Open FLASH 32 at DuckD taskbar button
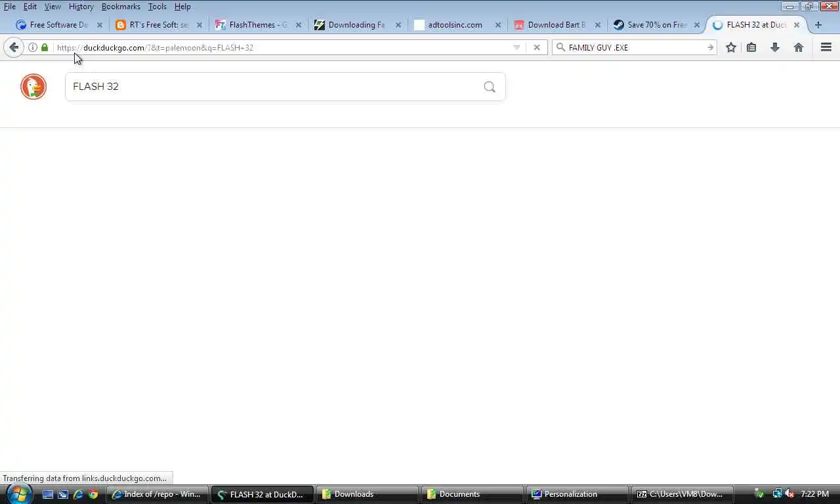Viewport: 840px width, 504px height. coord(262,494)
